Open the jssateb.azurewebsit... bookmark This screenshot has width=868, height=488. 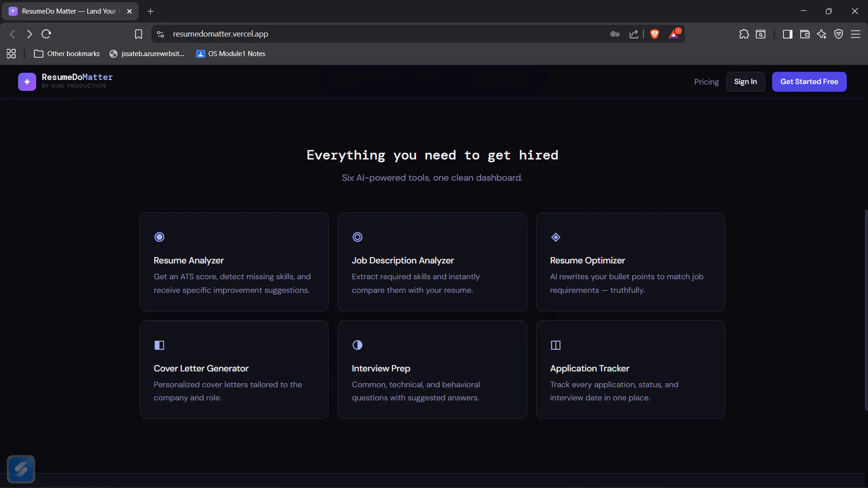(x=147, y=54)
